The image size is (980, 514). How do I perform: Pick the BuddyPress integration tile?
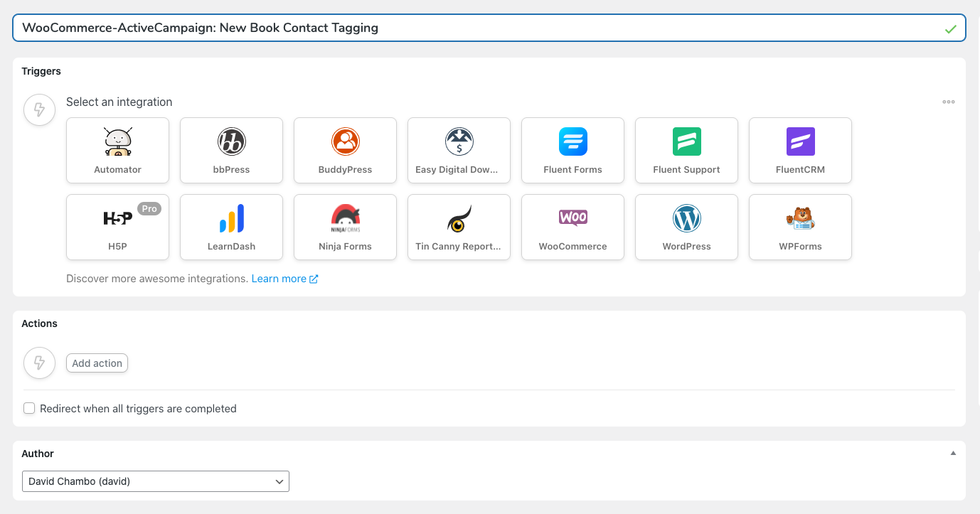(345, 151)
